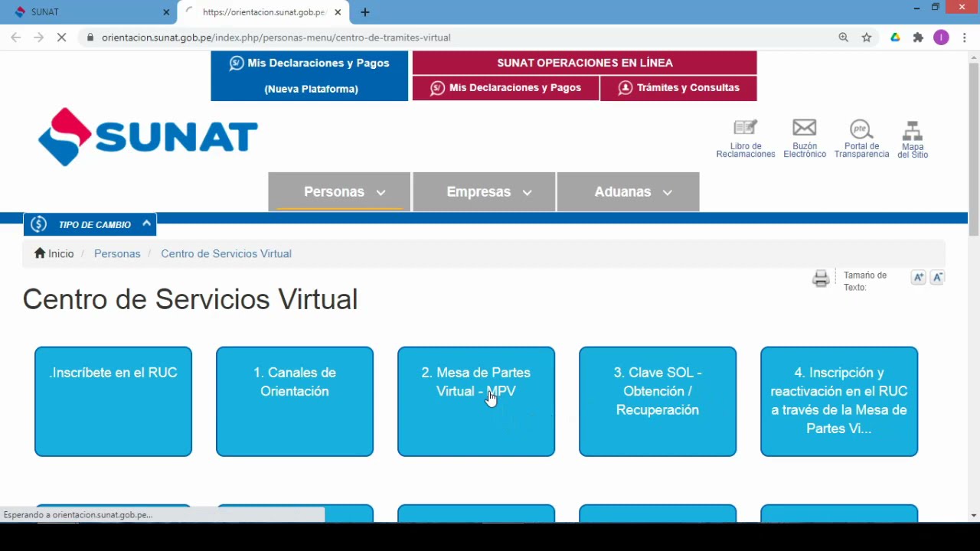Increase text size with A+ button
This screenshot has width=980, height=551.
[919, 278]
